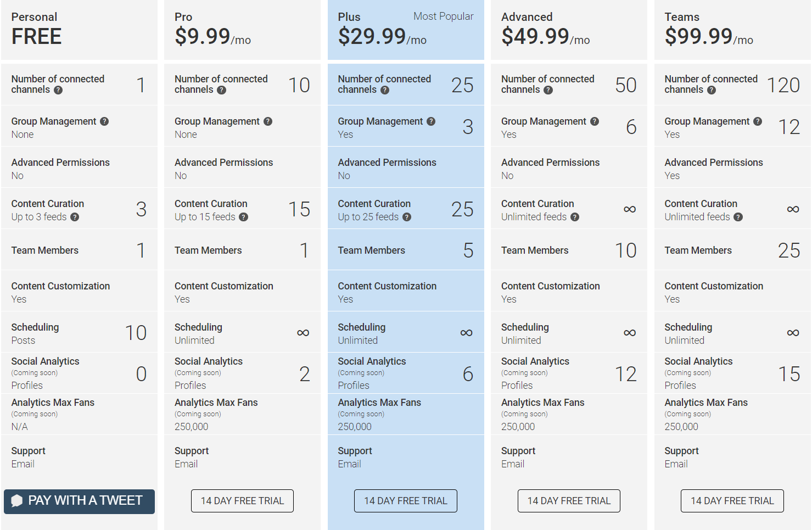Click Group Management help icon in Teams plan
Screen dimensions: 812x530
tap(758, 121)
